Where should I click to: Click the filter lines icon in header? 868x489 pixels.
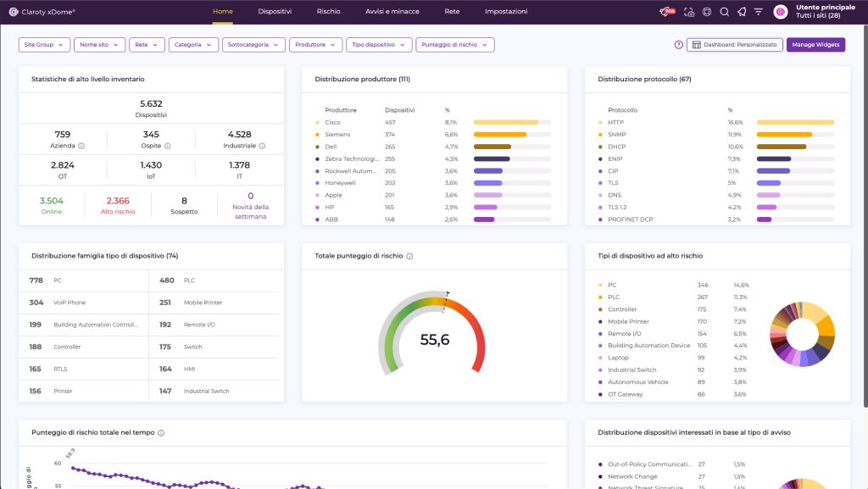click(x=759, y=12)
